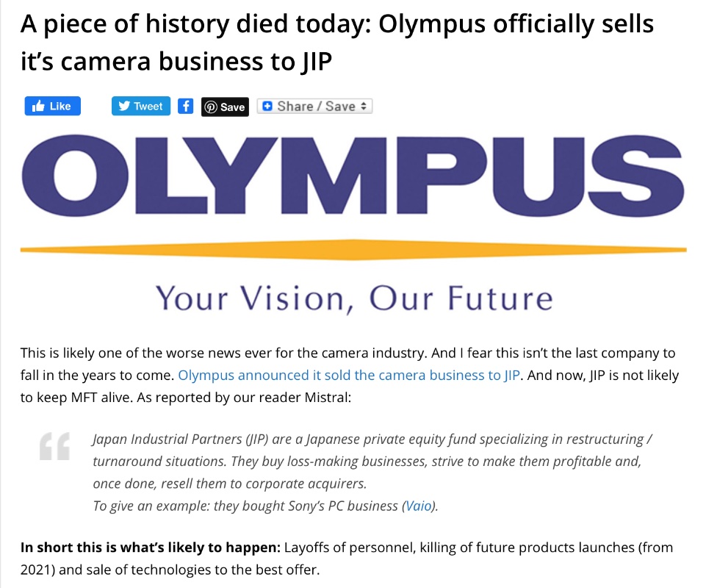Follow the Vaio link in the quote

[419, 506]
